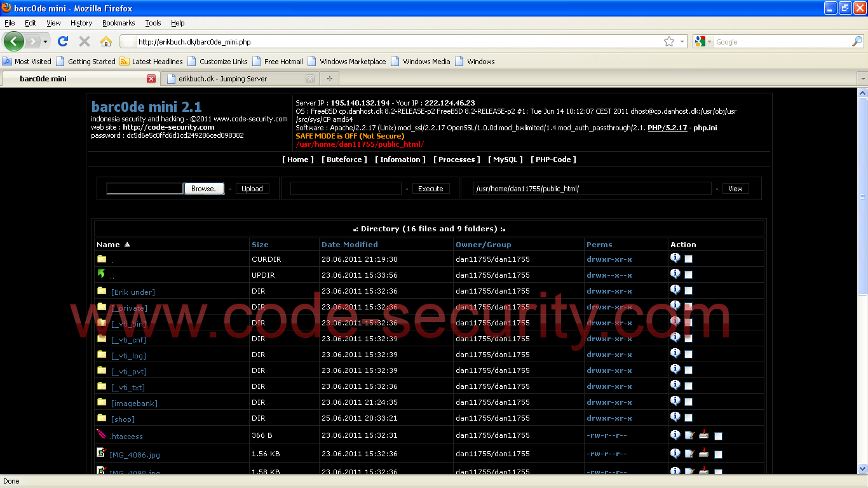Screen dimensions: 868x488
Task: Click the Execute command button
Action: click(x=431, y=189)
